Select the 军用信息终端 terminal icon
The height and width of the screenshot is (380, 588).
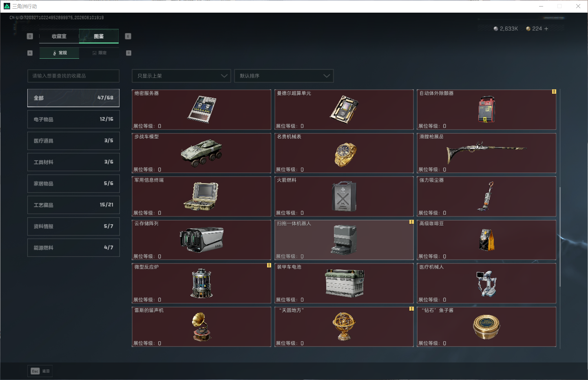click(201, 196)
